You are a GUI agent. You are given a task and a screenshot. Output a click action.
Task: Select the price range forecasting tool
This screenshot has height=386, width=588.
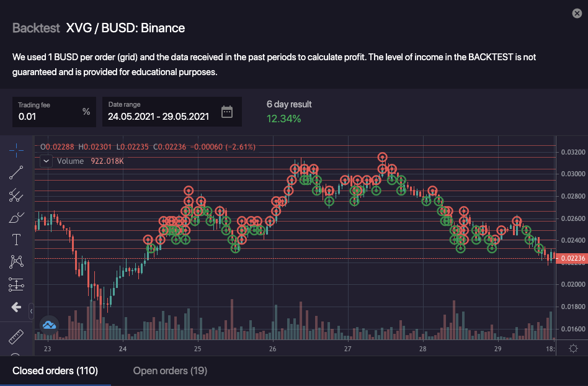pyautogui.click(x=16, y=284)
